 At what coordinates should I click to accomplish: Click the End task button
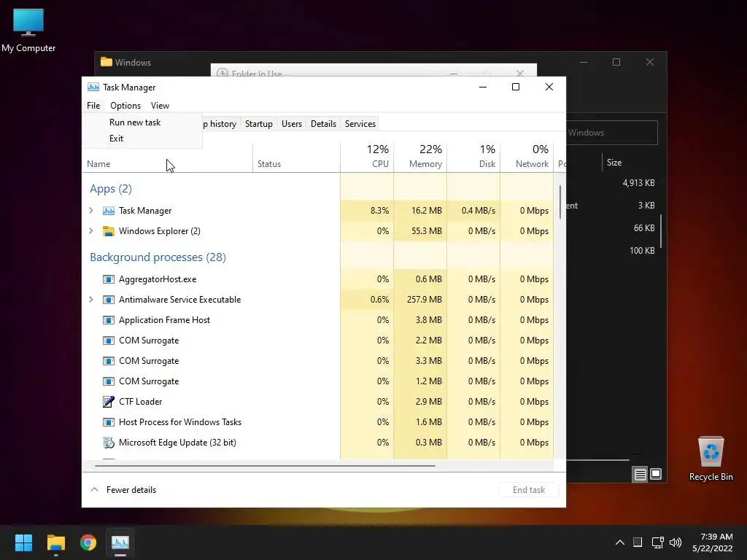coord(529,489)
